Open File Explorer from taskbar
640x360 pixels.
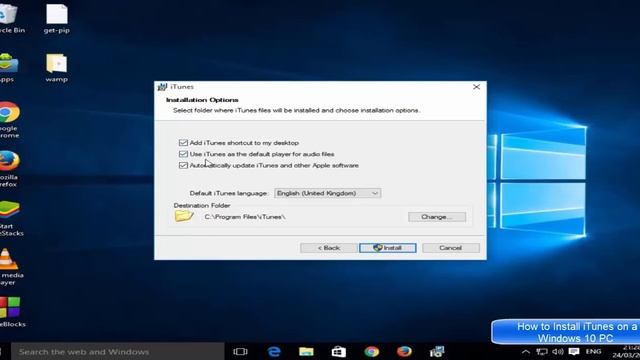(x=306, y=351)
